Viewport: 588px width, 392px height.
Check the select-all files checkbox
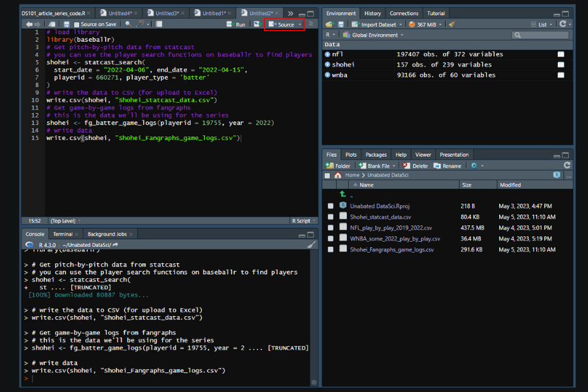pos(327,176)
